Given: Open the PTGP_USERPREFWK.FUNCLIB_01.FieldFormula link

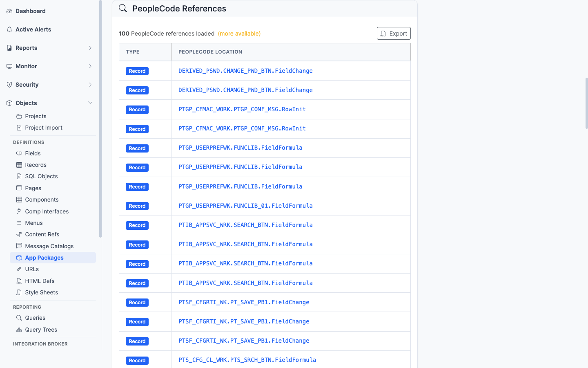Looking at the screenshot, I should [x=245, y=206].
